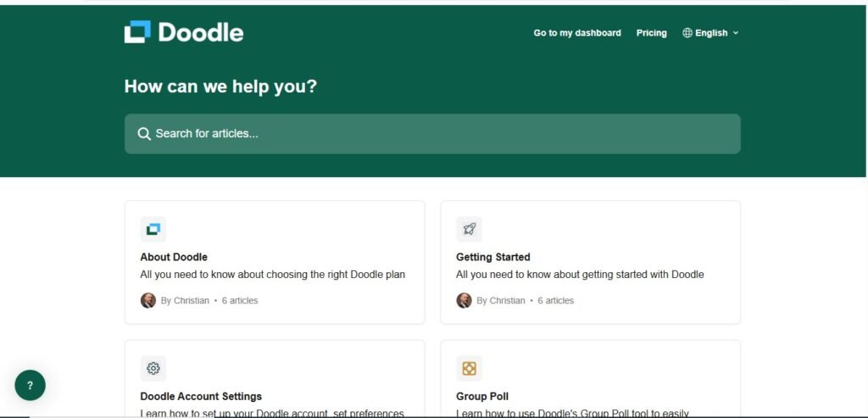868x418 pixels.
Task: Open the help question mark button
Action: pyautogui.click(x=30, y=385)
